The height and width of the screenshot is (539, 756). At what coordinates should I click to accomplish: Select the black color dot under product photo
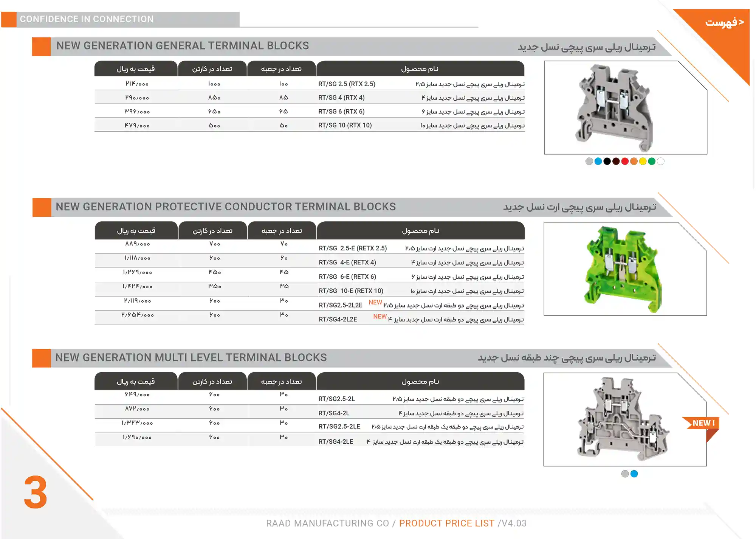pyautogui.click(x=607, y=161)
